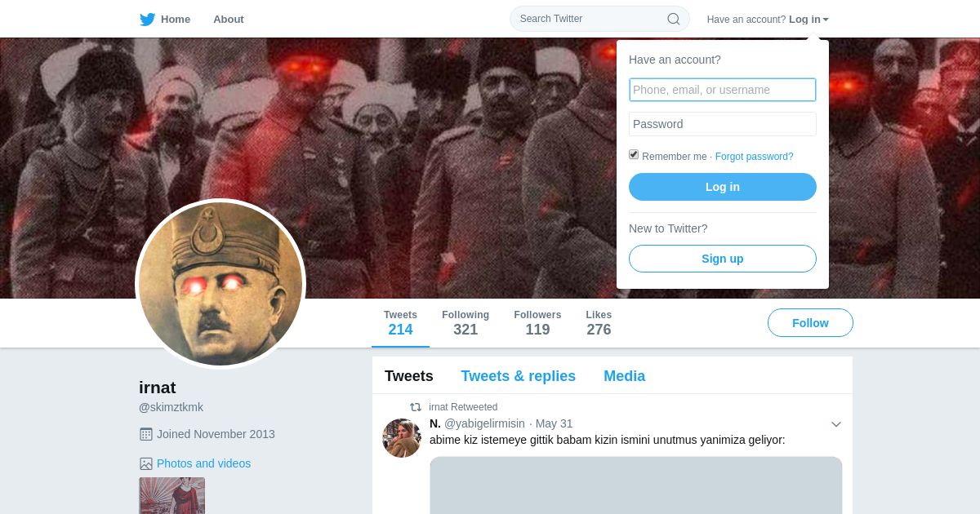The image size is (980, 514).
Task: Switch to the Media tab
Action: (x=624, y=376)
